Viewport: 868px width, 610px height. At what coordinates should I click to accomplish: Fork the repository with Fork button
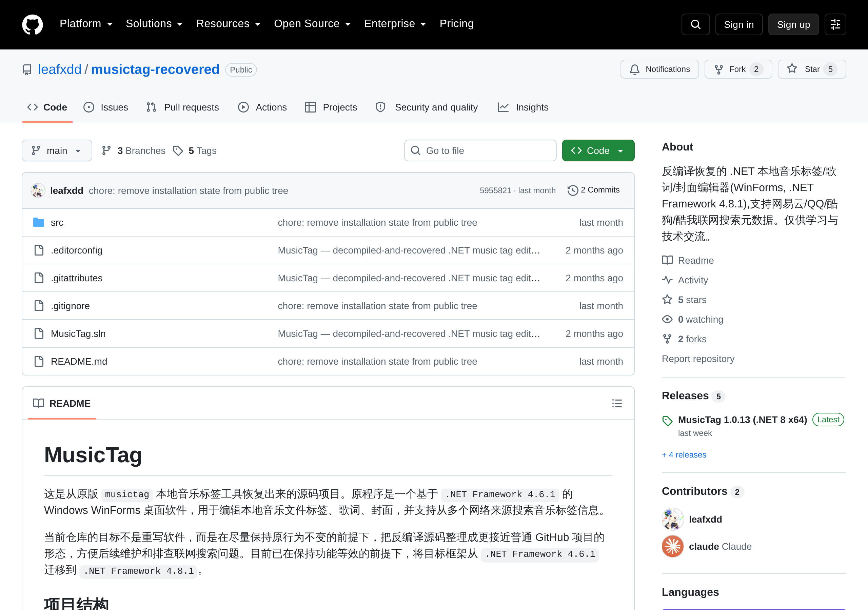click(738, 69)
